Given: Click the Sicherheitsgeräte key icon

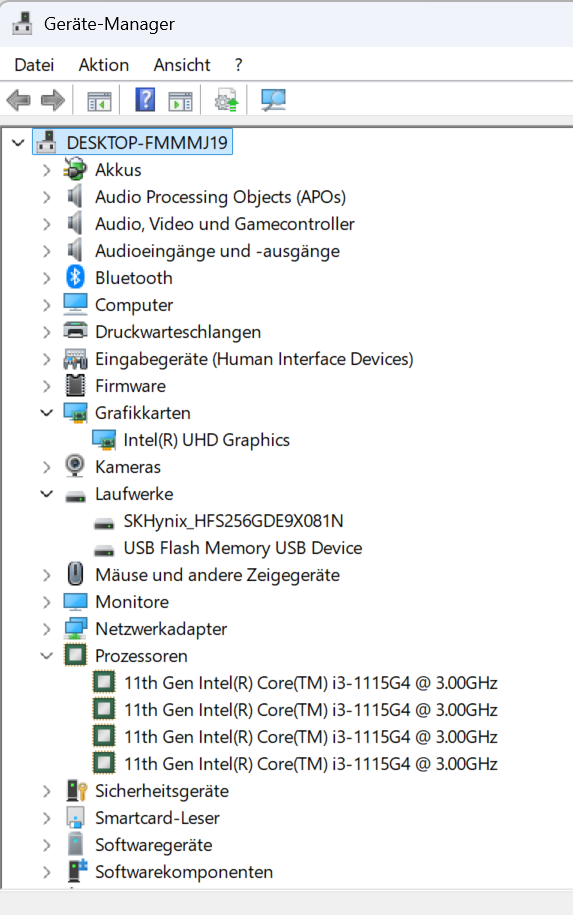Looking at the screenshot, I should pyautogui.click(x=76, y=791).
